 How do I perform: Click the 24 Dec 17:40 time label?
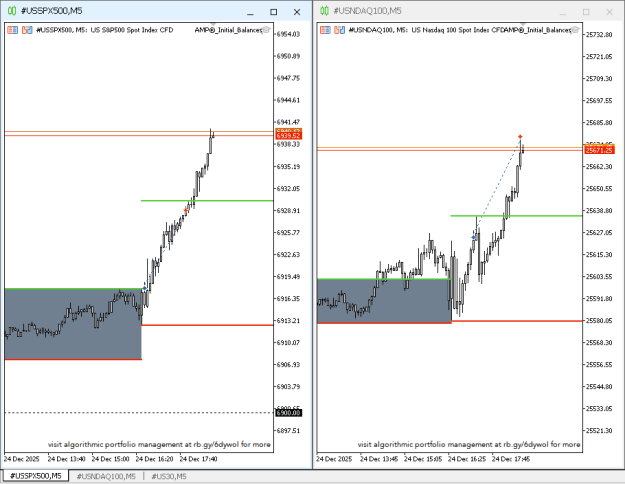199,459
